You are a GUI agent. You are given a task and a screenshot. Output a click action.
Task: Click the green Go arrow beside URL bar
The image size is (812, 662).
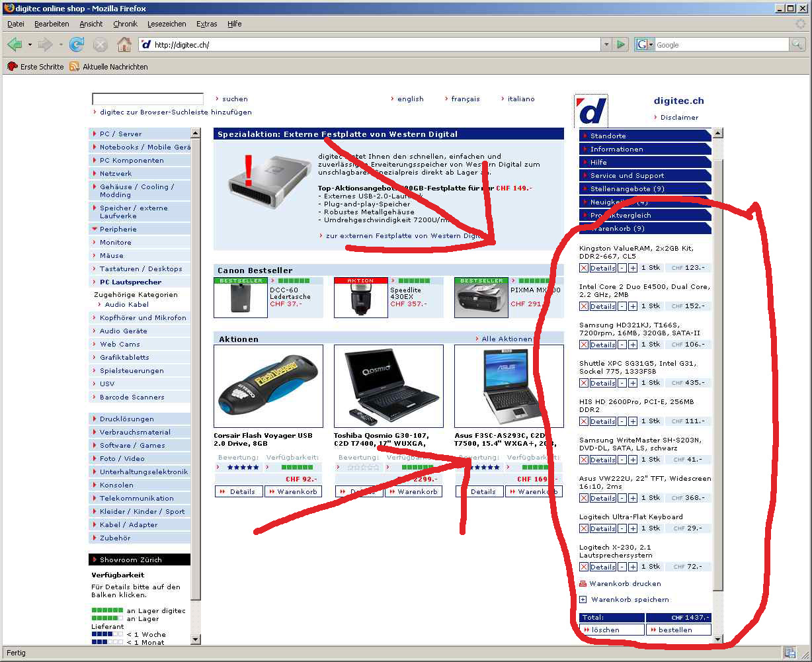coord(620,45)
